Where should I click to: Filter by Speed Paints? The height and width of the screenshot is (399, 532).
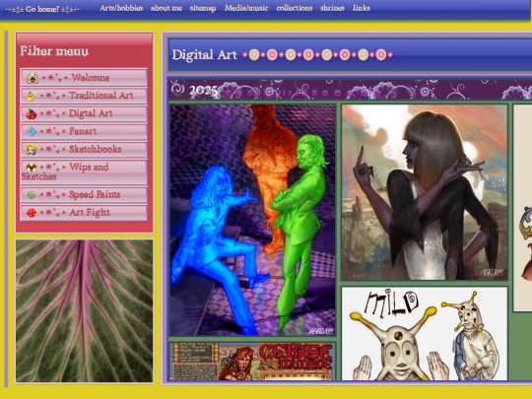[84, 195]
